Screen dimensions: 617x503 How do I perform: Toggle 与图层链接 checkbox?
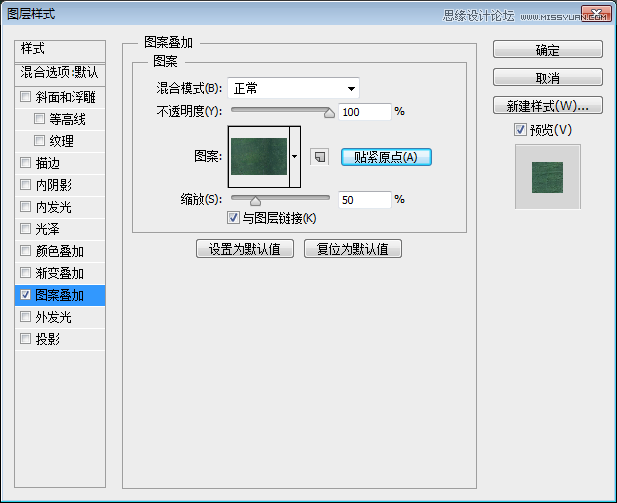233,218
